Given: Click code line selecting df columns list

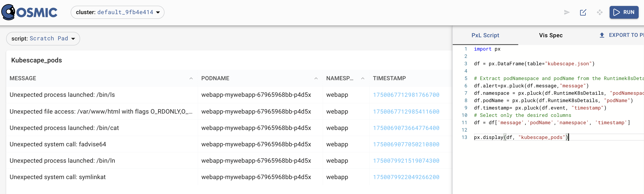Looking at the screenshot, I should click(552, 123).
